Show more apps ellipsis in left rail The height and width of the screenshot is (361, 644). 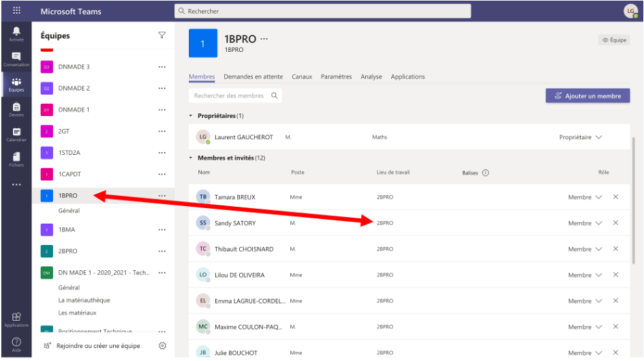pyautogui.click(x=16, y=185)
